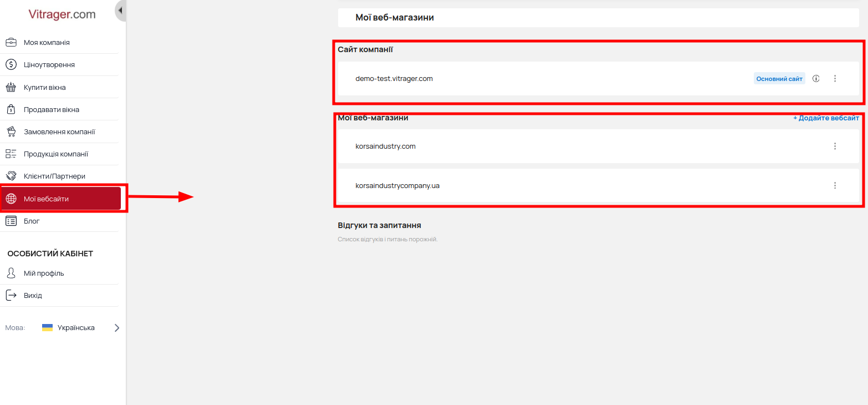
Task: Click the exit icon beside Вихід
Action: tap(11, 295)
